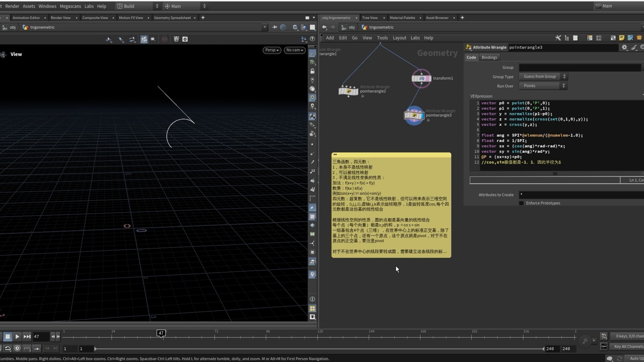
Task: Click the wrench tools icon in network editor
Action: coord(558,38)
